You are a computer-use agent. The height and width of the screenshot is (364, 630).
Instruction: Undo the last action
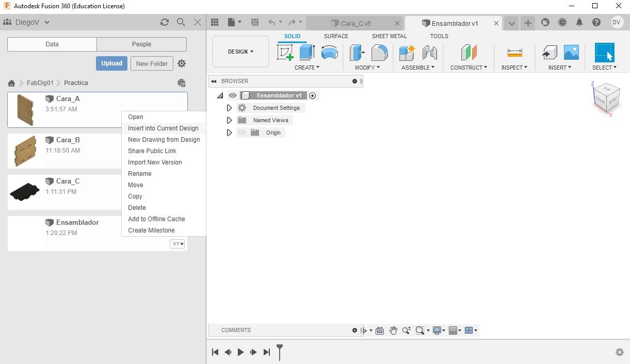pos(272,22)
